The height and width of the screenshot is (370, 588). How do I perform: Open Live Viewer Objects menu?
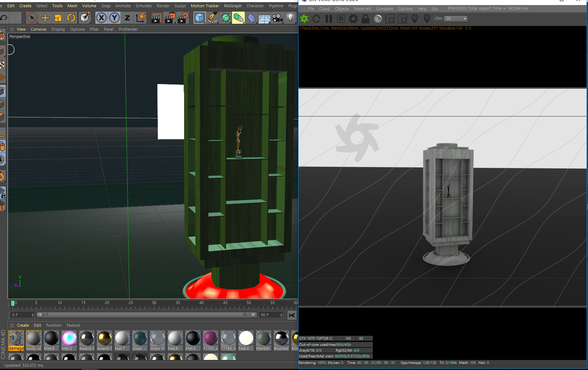click(x=342, y=9)
